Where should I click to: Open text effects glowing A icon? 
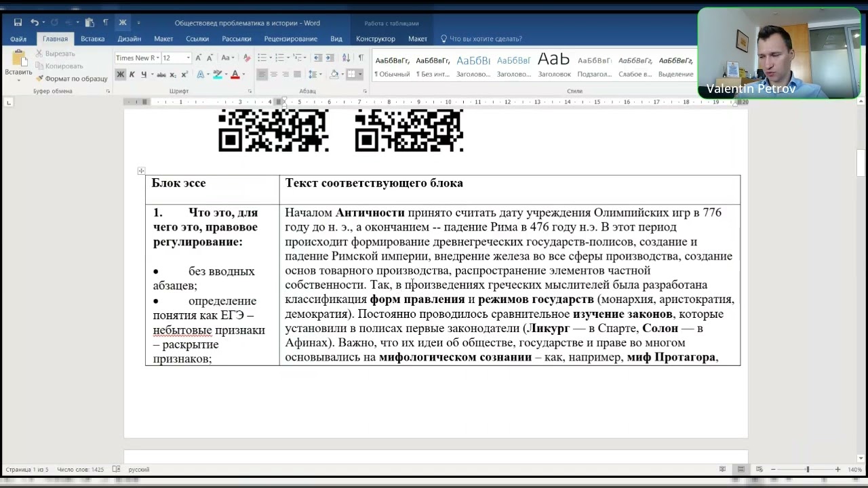pos(200,75)
